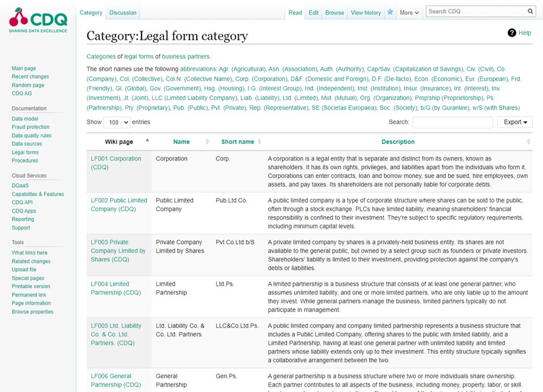Click business partners link in intro
The image size is (543, 392).
(186, 57)
